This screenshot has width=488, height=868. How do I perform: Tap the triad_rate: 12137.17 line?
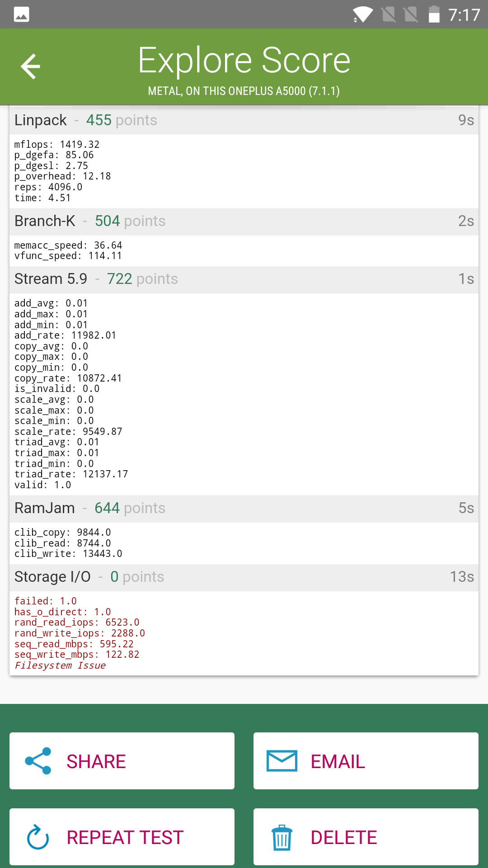[71, 474]
